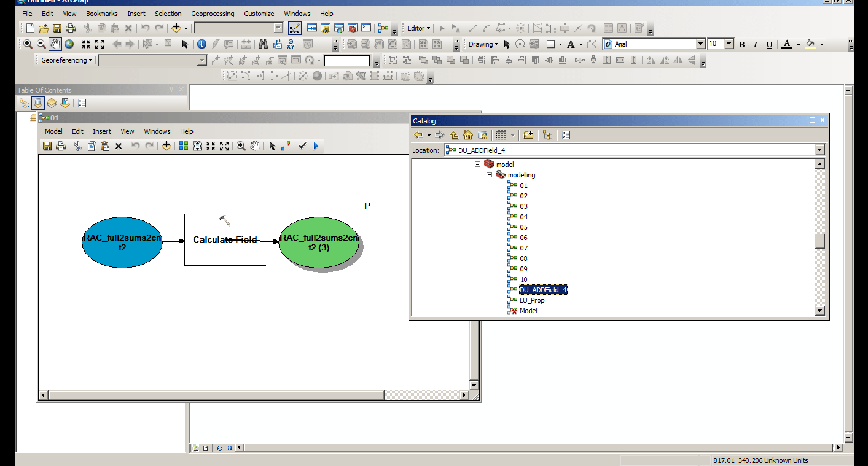Screen dimensions: 868x466
Task: Click the Go To Default Geodatabase icon
Action: coord(482,134)
